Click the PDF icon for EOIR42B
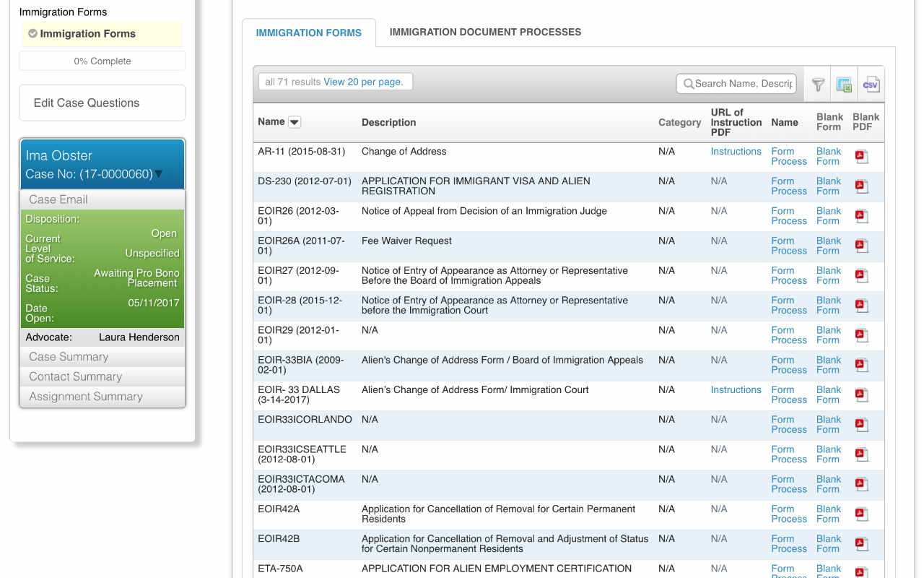Screen dimensions: 924x578 click(x=861, y=543)
